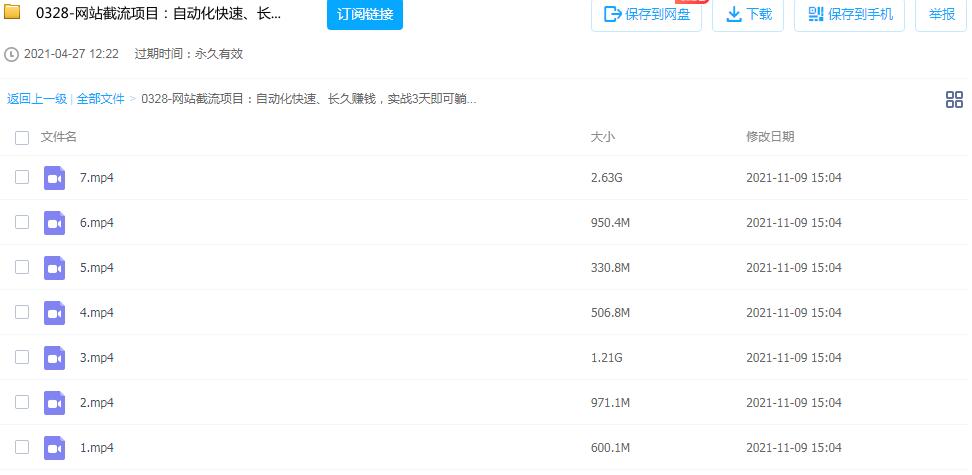The image size is (972, 475).
Task: Click the 2021-04-27 12:22 share date
Action: pos(71,54)
